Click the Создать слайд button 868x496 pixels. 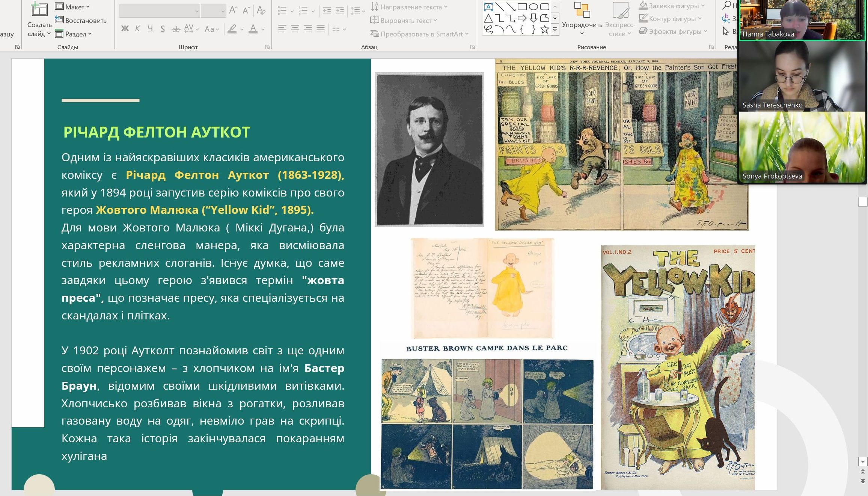[39, 11]
